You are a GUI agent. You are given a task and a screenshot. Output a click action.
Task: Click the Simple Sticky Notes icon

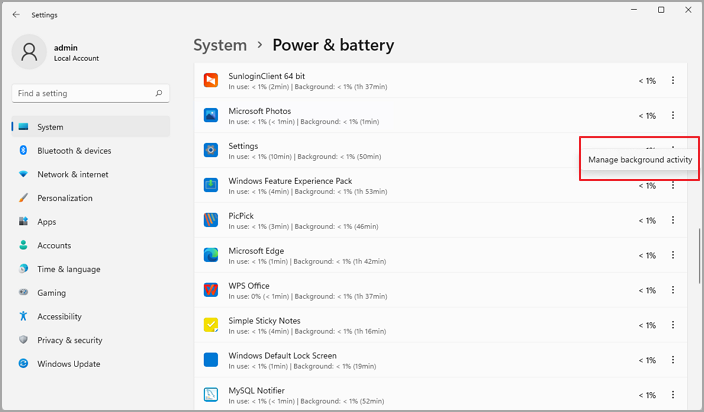click(211, 325)
